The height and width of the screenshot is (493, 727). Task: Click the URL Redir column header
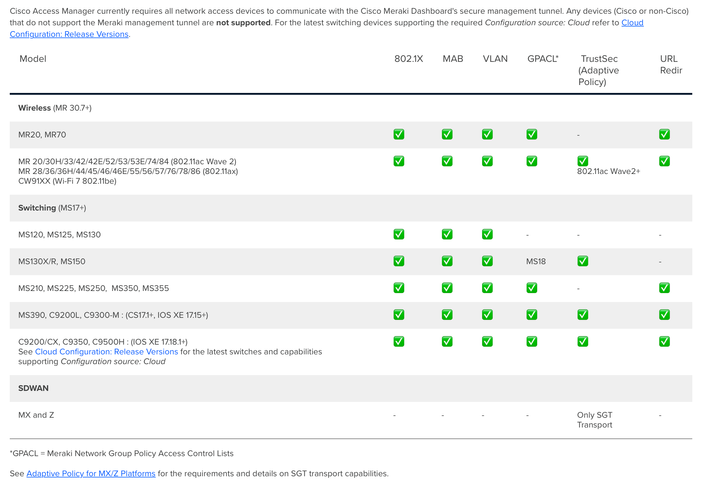click(671, 64)
